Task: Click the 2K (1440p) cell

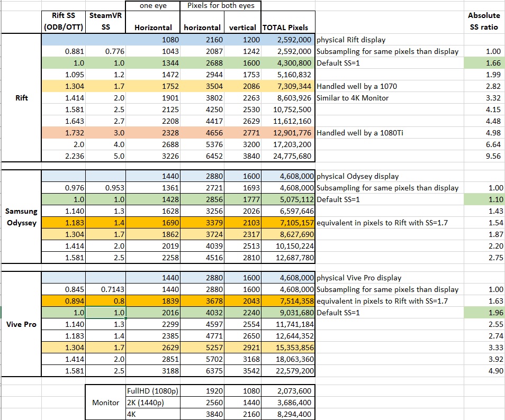Action: click(x=152, y=403)
